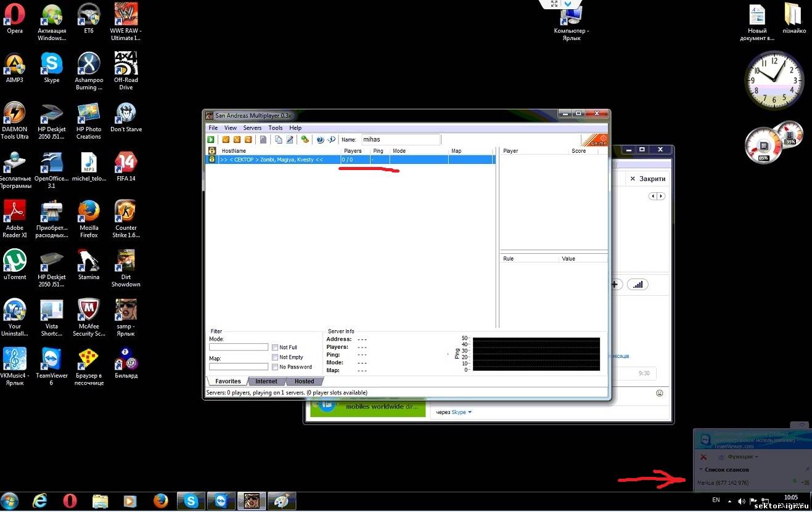Click the orange X Delete Server toolbar icon
Viewport: 812px width, 512px height.
(237, 140)
